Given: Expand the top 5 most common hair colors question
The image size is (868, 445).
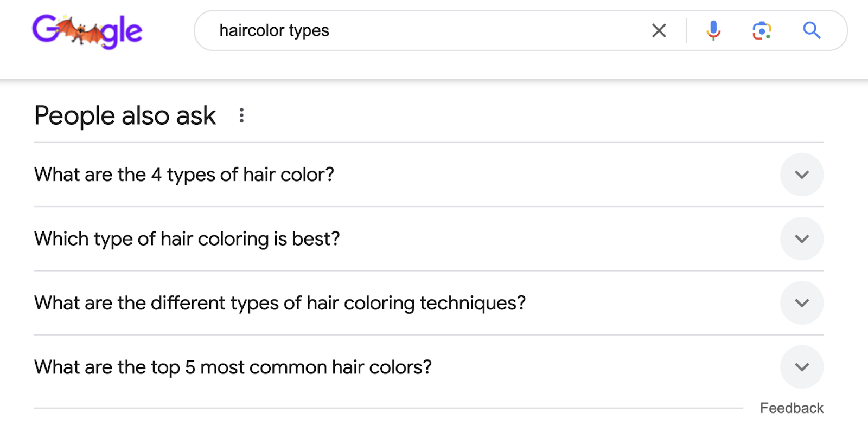Looking at the screenshot, I should (x=802, y=367).
